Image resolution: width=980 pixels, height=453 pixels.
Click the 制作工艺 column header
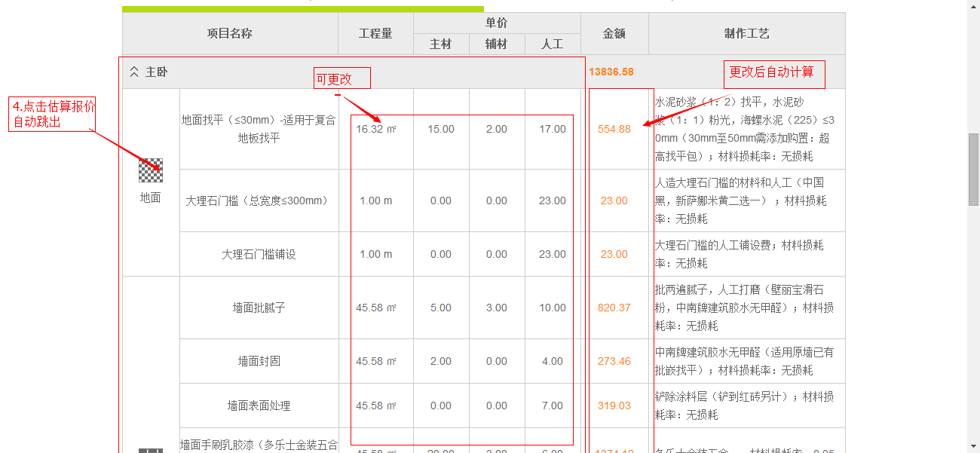(x=747, y=34)
